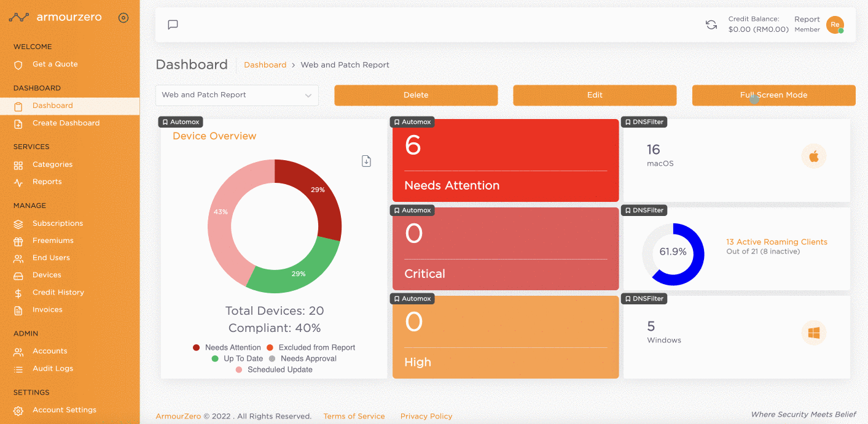The height and width of the screenshot is (424, 868).
Task: Click the DNSFilter tag on Windows card
Action: click(644, 299)
